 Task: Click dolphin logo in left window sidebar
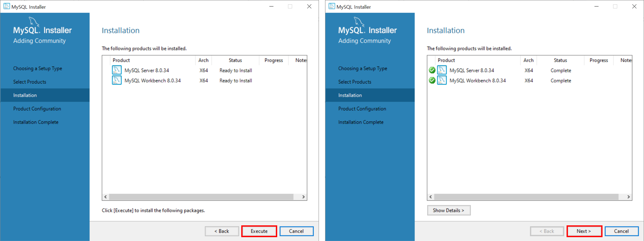click(x=34, y=22)
